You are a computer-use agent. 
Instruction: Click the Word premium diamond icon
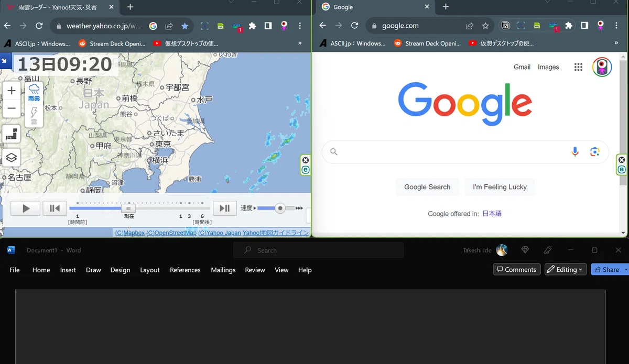click(525, 250)
